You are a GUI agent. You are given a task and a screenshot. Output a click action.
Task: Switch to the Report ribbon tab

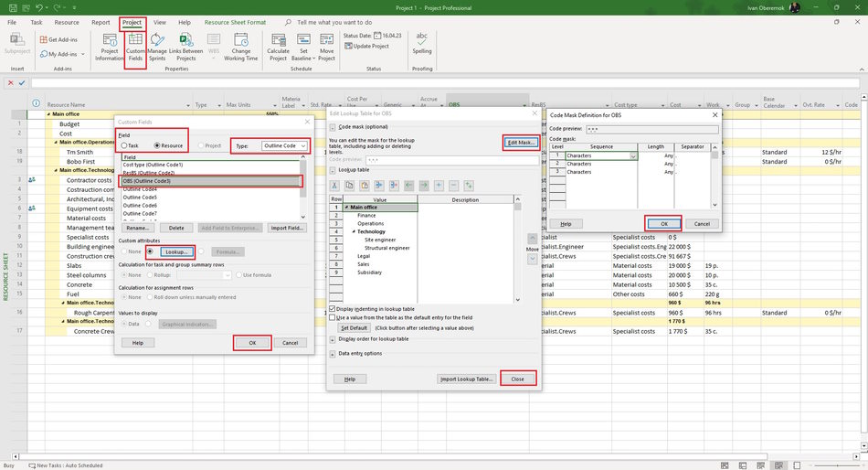coord(101,22)
